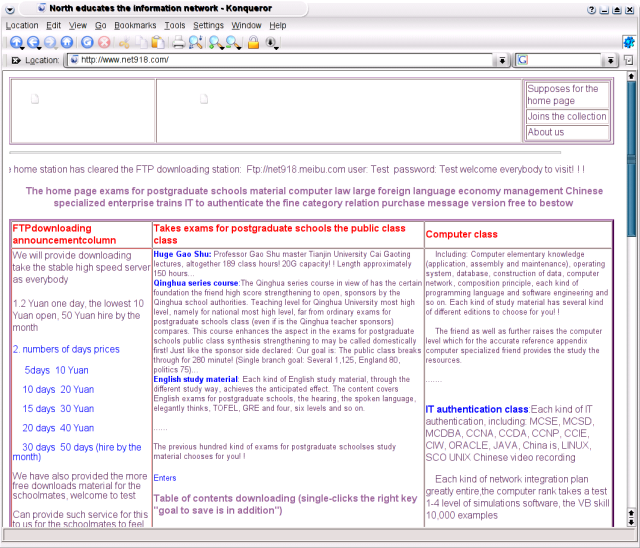Click the Copy icon in toolbar
Viewport: 640px width, 548px height.
141,42
